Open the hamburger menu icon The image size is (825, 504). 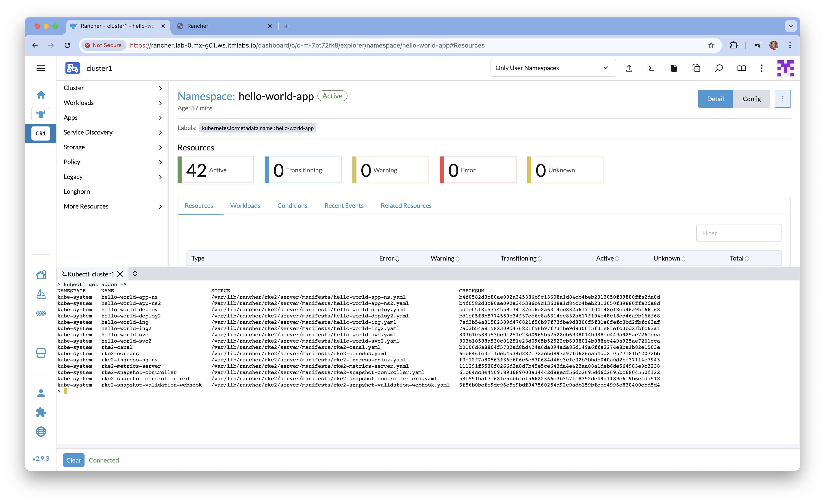[41, 68]
